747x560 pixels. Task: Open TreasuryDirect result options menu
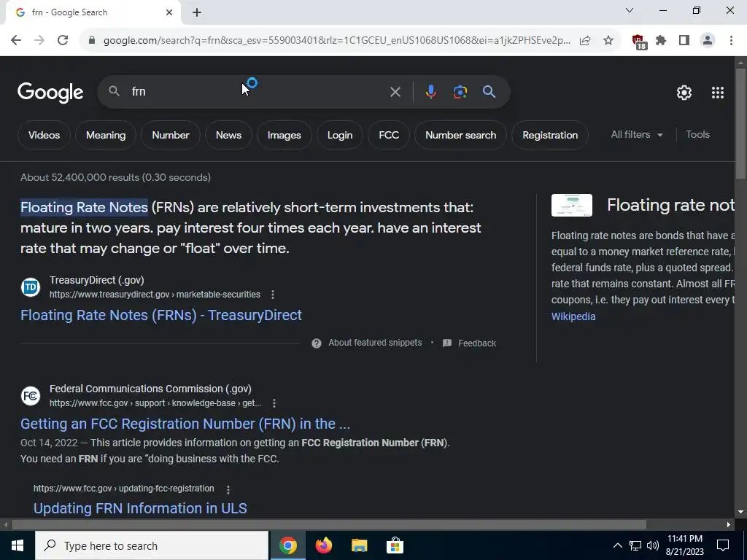(x=273, y=295)
